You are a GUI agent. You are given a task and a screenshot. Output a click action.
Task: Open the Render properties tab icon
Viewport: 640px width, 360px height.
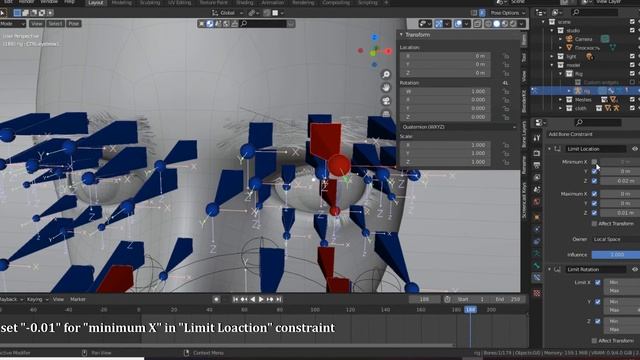(x=537, y=153)
